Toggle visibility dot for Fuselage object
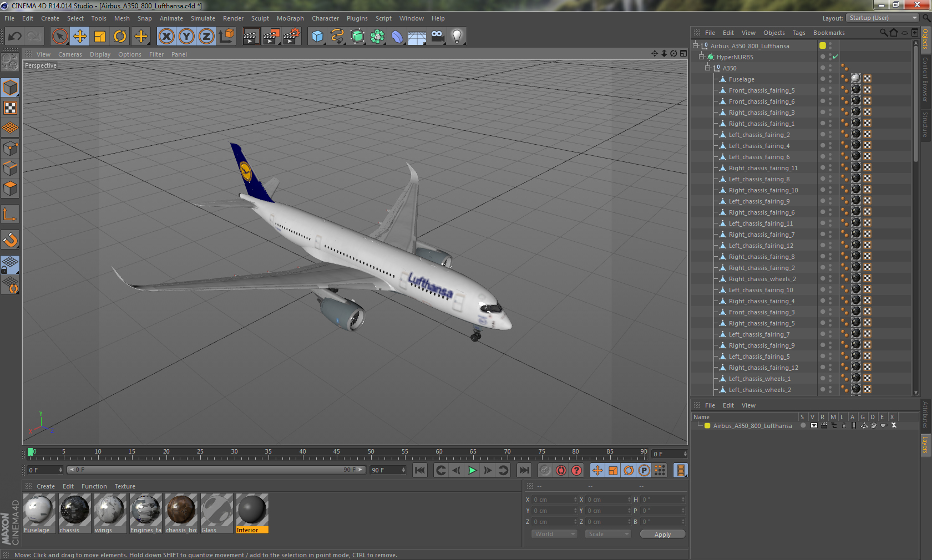Viewport: 932px width, 560px height. [x=823, y=78]
